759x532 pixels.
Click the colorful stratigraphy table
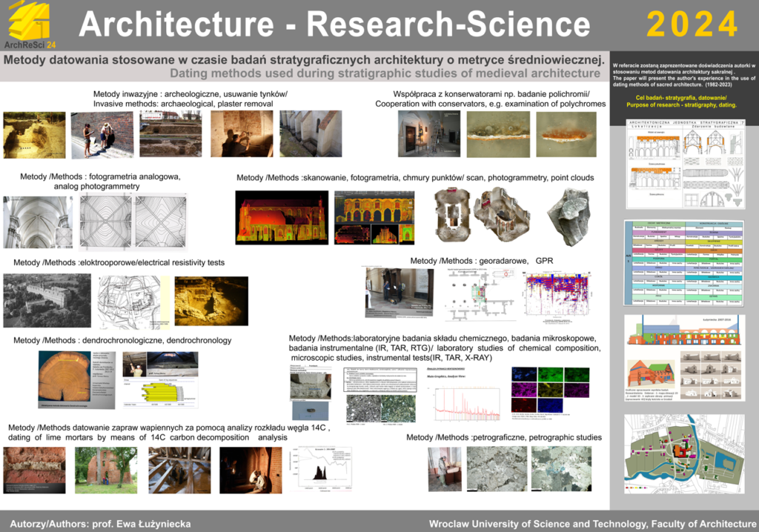coord(680,262)
